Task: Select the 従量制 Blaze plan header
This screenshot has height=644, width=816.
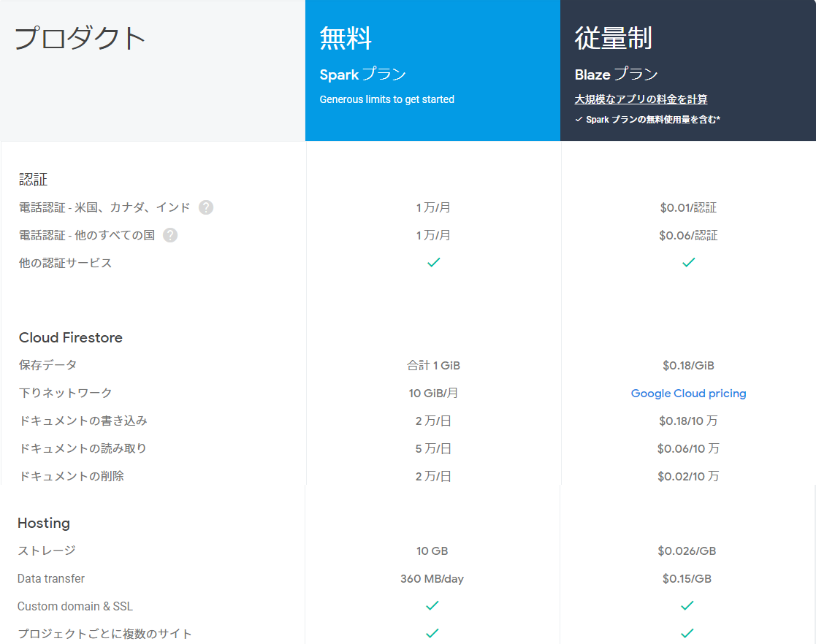Action: coord(688,70)
